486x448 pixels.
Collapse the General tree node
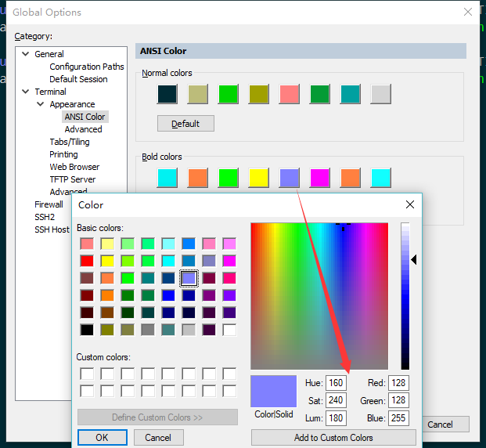pos(26,54)
